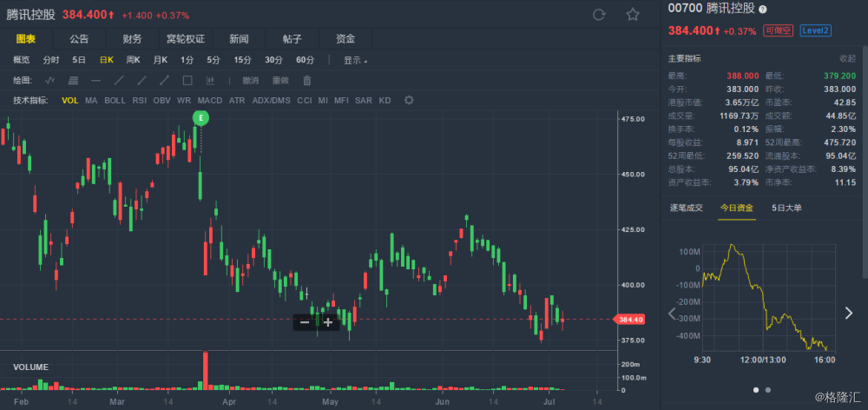868x410 pixels.
Task: Open the 帖子 posts tab
Action: pos(293,39)
